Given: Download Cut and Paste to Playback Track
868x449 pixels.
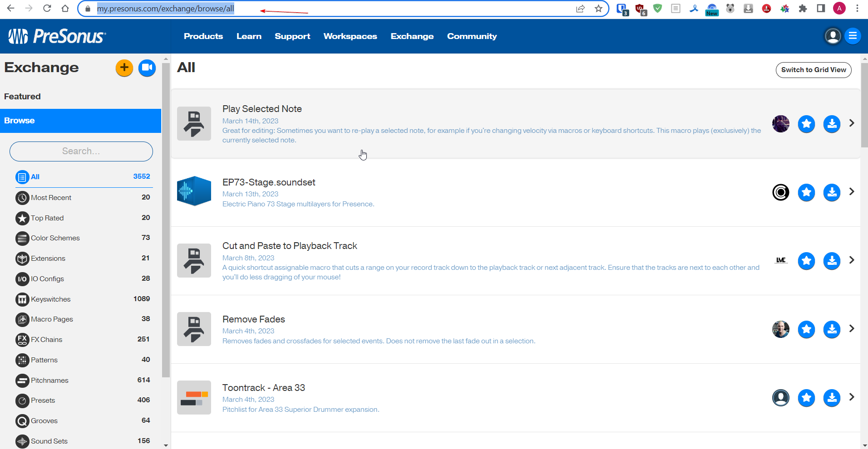Looking at the screenshot, I should [x=832, y=261].
